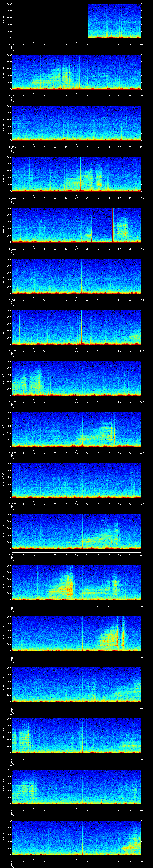This screenshot has width=153, height=868.
Task: Click the first red vertical line in 3:13:00 panel
Action: (x=91, y=225)
